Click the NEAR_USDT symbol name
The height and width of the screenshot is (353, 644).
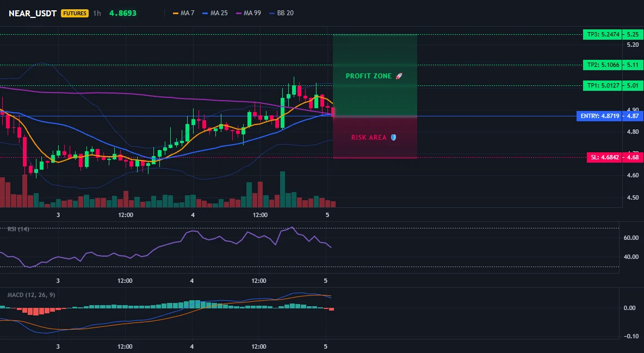click(x=33, y=13)
